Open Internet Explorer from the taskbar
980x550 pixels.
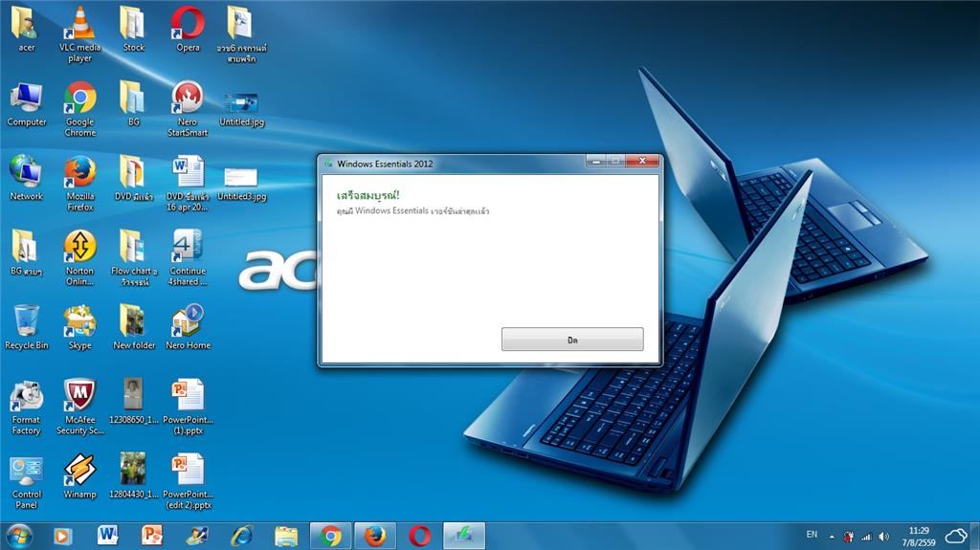coord(241,536)
